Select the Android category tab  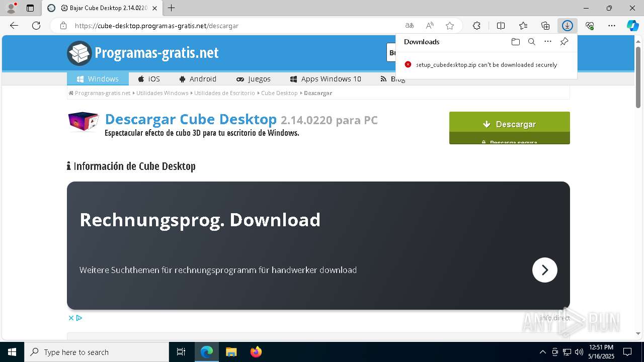click(x=198, y=79)
